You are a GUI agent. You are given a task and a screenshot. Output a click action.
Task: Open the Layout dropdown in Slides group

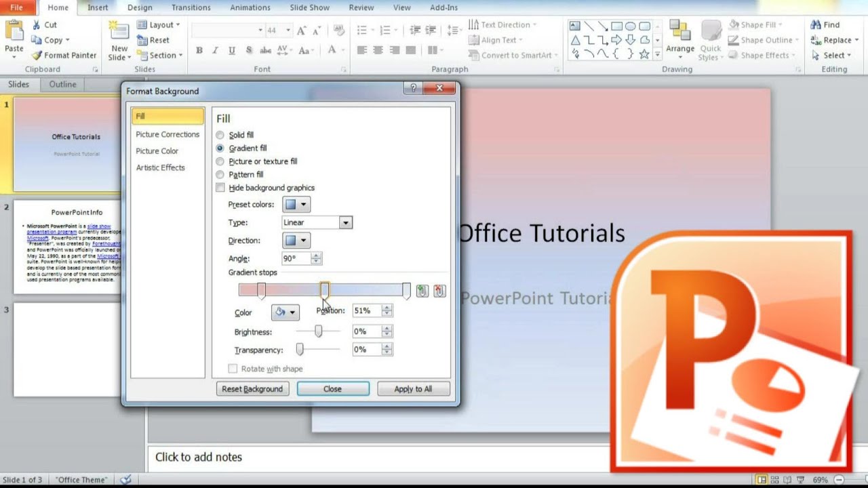pos(159,25)
